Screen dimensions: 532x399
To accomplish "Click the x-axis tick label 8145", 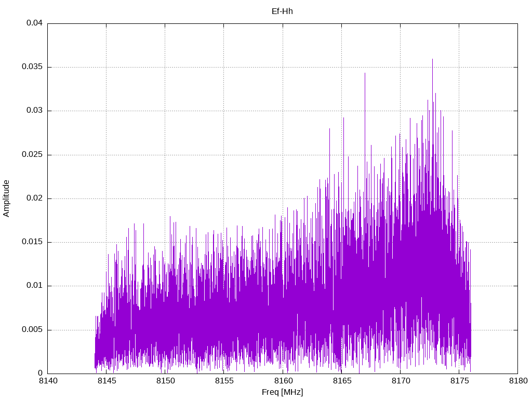I will click(x=107, y=381).
